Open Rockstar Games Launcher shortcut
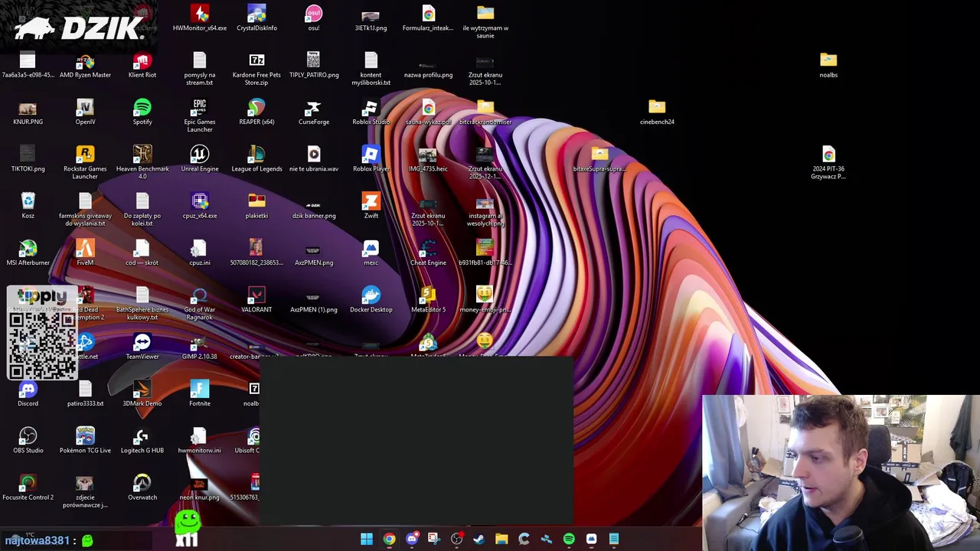This screenshot has height=551, width=980. click(85, 163)
